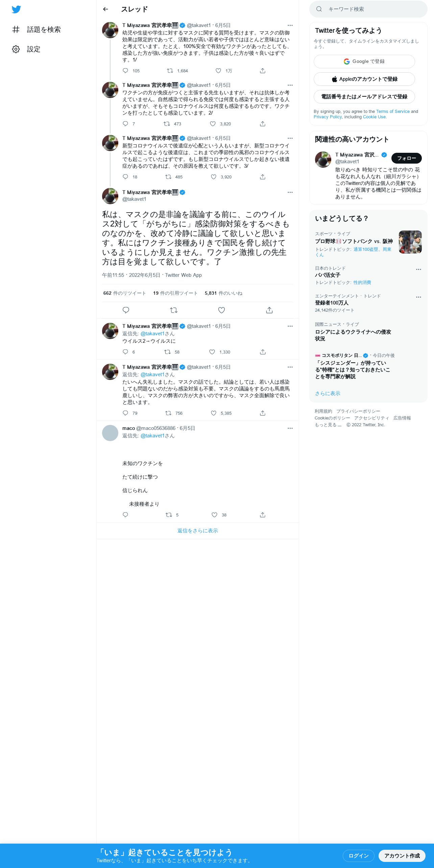This screenshot has width=434, height=868.
Task: Retweet the main tweet posted 午前11:55
Action: tap(174, 310)
